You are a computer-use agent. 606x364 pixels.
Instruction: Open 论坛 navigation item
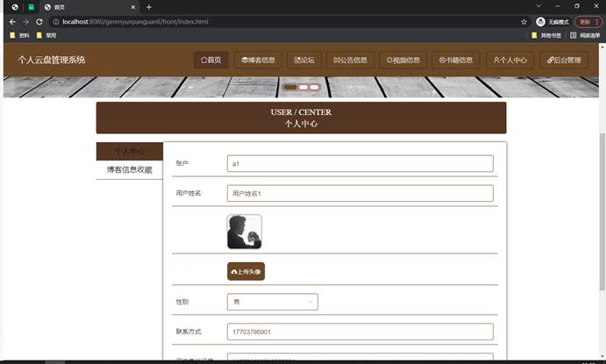click(304, 60)
